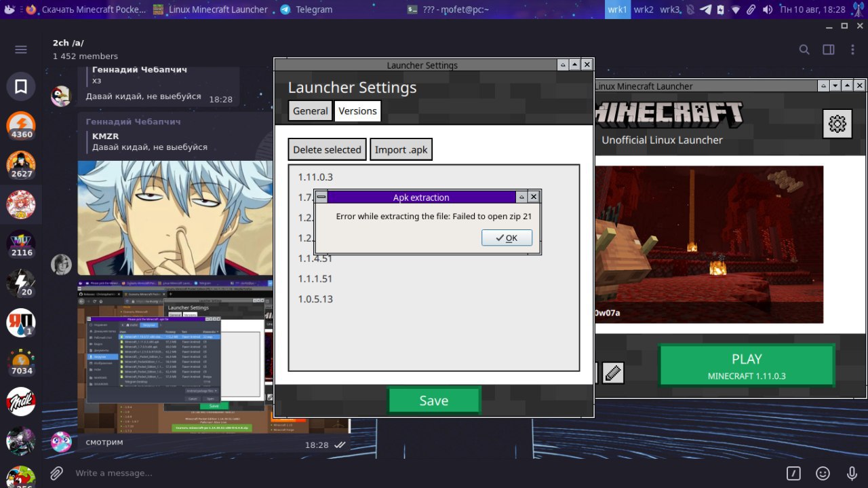The height and width of the screenshot is (488, 868).
Task: Click the avatar beside the смотрим message
Action: click(x=62, y=442)
